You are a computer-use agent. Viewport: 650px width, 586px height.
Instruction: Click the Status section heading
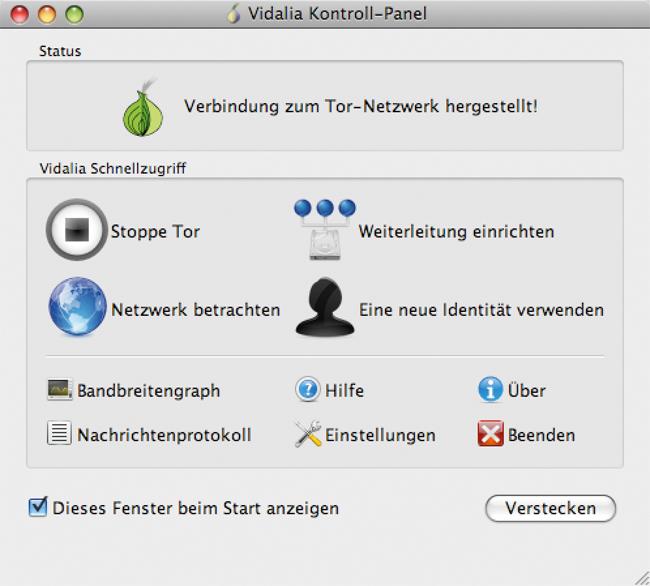60,51
